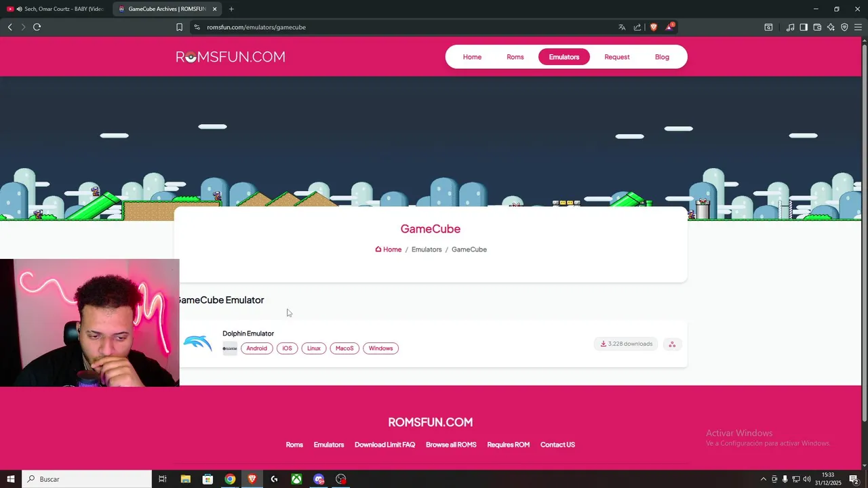
Task: Open Contact US footer link
Action: coord(557,445)
